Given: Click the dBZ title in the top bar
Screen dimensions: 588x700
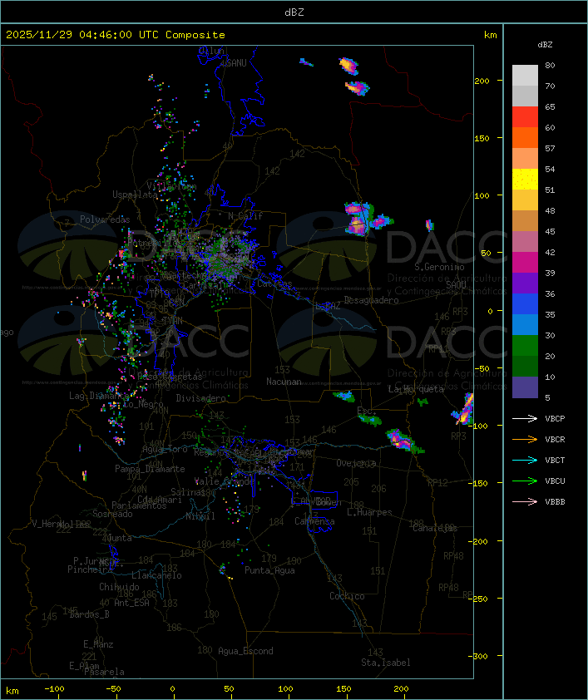Looking at the screenshot, I should point(294,12).
